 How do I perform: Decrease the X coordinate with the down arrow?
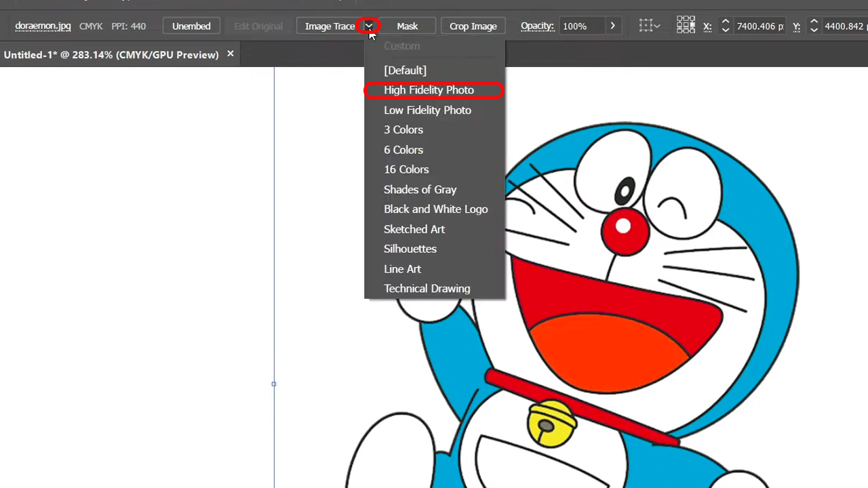[726, 30]
